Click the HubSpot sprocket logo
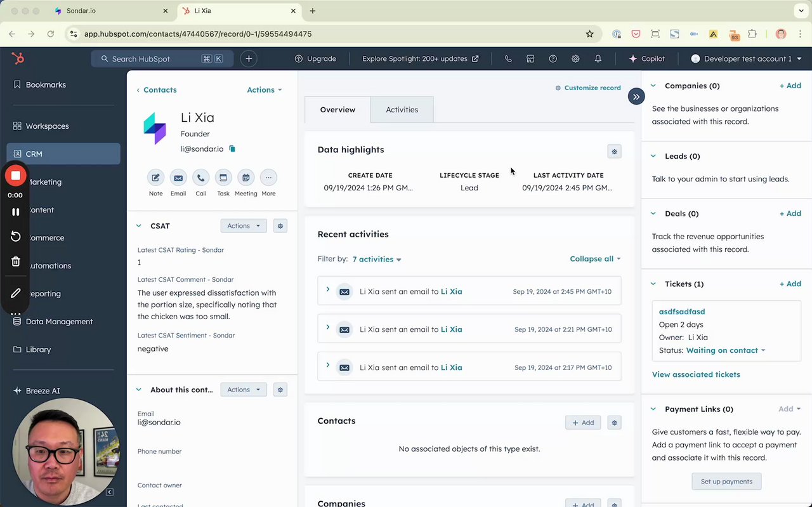 (18, 58)
